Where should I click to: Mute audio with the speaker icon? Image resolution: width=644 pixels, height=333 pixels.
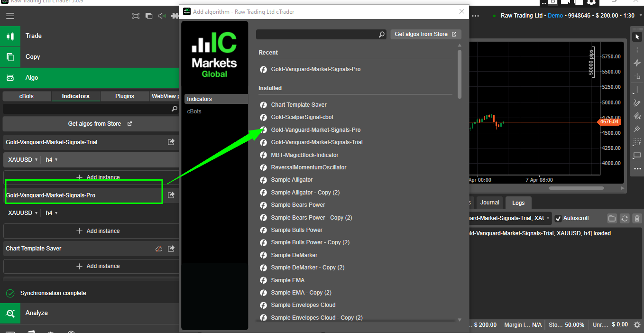coord(162,16)
